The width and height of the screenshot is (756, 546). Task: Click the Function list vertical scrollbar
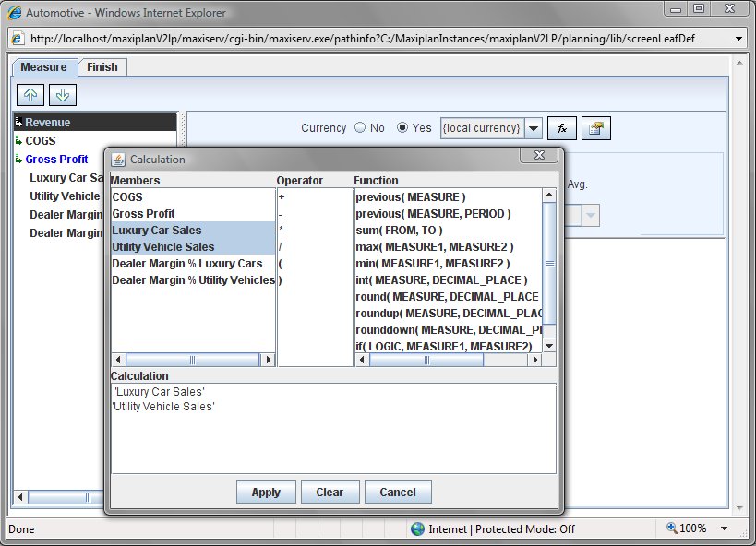549,267
